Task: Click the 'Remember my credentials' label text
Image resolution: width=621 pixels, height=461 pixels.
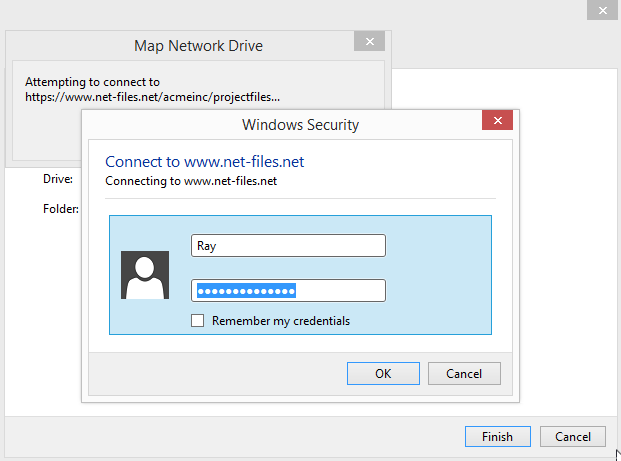Action: click(x=281, y=321)
